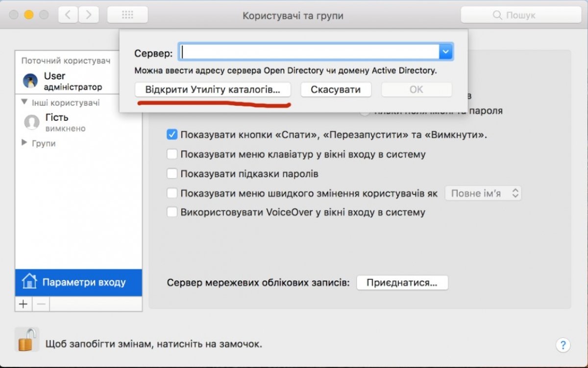
Task: Expand the Групи disclosure triangle
Action: coord(24,143)
